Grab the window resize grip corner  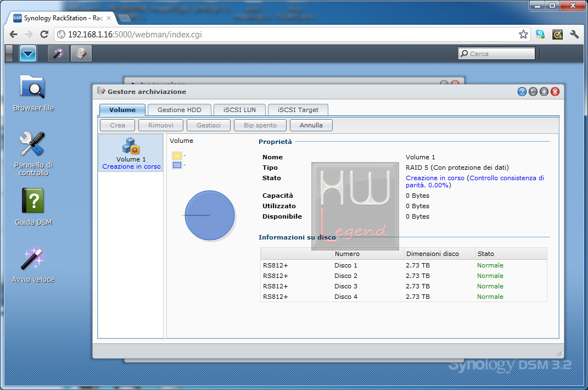(559, 354)
